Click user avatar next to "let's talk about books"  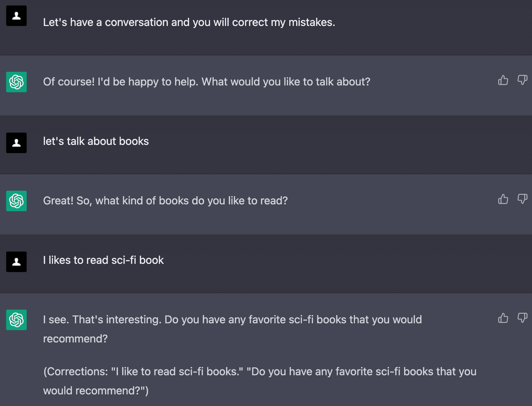[16, 143]
